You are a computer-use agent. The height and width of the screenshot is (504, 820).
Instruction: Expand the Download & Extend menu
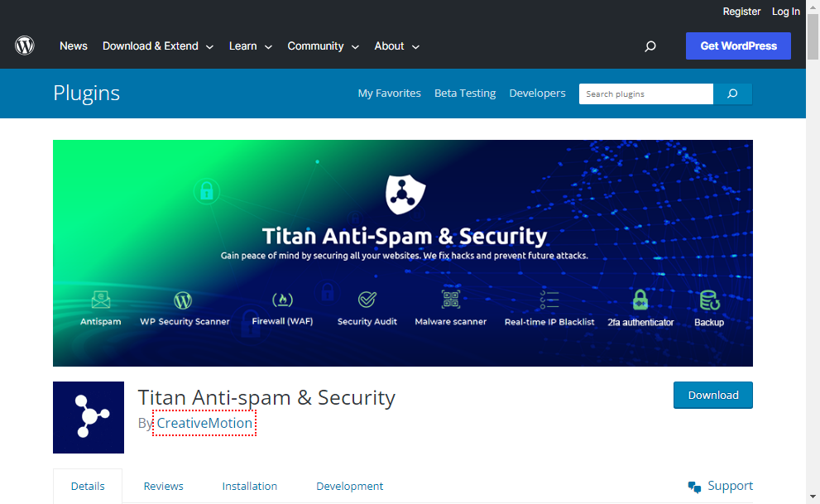pos(158,46)
